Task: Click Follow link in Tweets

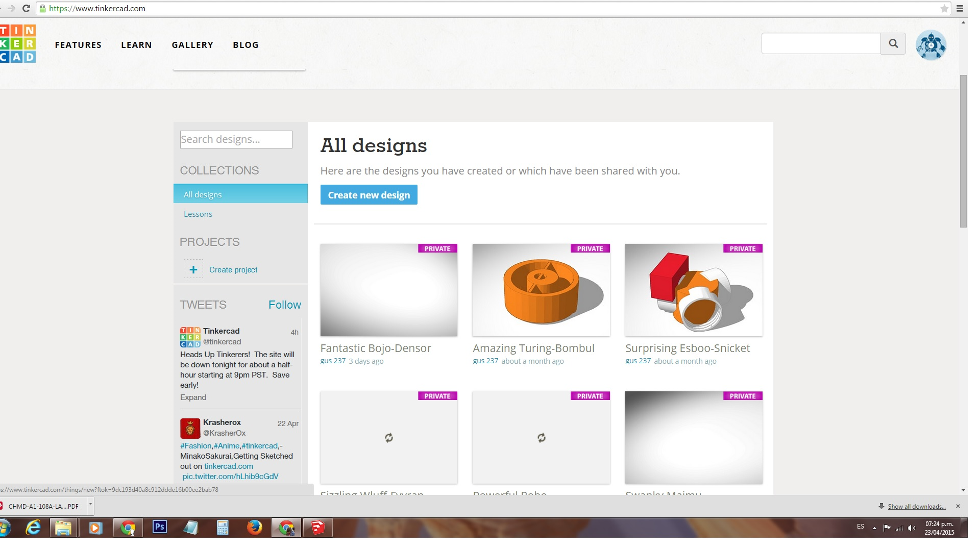Action: point(284,305)
